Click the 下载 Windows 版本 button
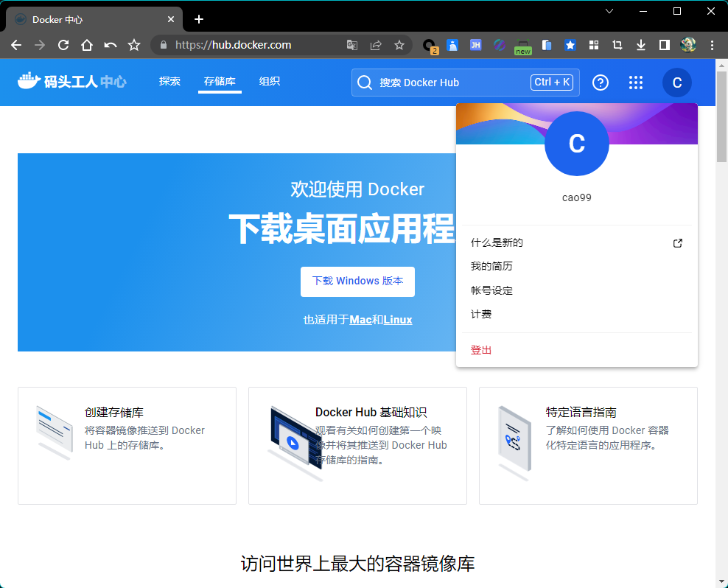The height and width of the screenshot is (588, 728). pyautogui.click(x=357, y=281)
